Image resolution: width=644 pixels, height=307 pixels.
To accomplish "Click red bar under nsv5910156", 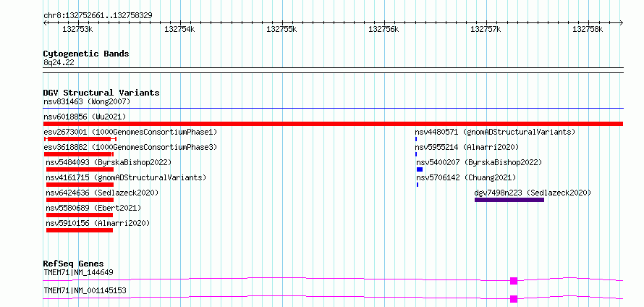I will [x=80, y=230].
